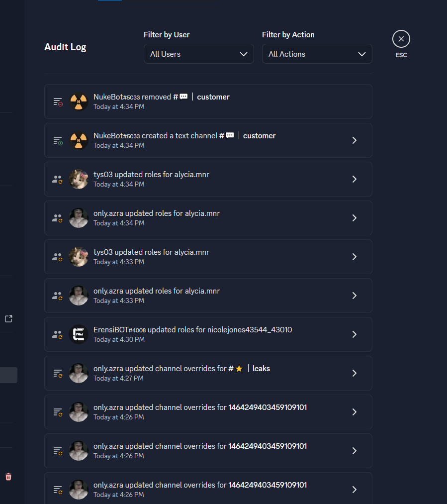This screenshot has height=504, width=447.
Task: Select highlighted sidebar item on left edge
Action: click(8, 375)
